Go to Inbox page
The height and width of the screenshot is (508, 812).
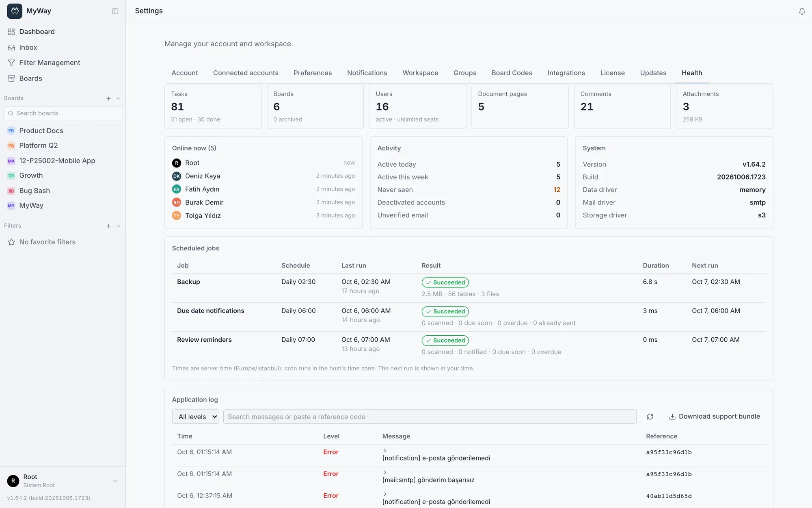click(28, 48)
